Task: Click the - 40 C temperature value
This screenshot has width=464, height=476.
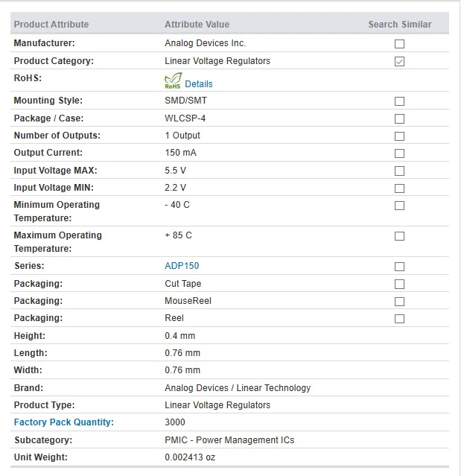Action: point(177,205)
